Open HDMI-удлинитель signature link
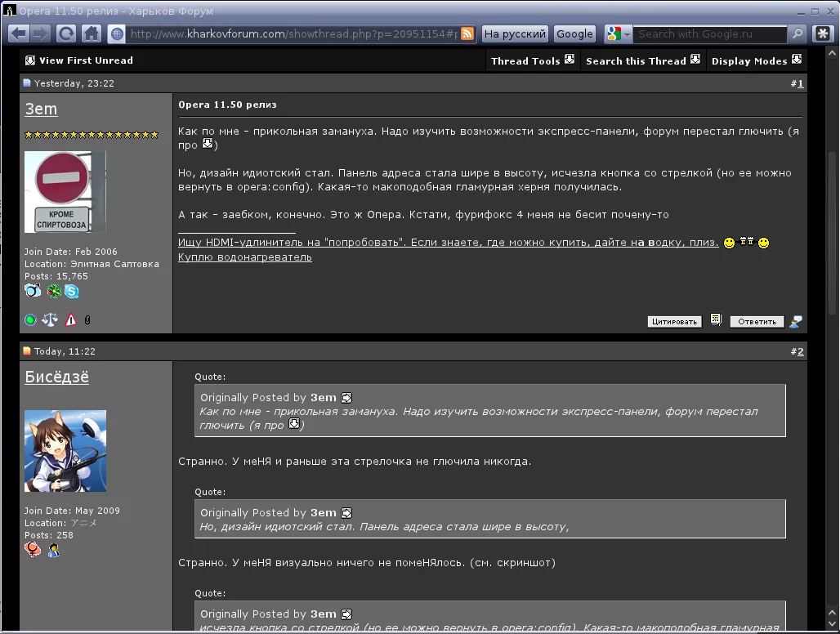 449,243
